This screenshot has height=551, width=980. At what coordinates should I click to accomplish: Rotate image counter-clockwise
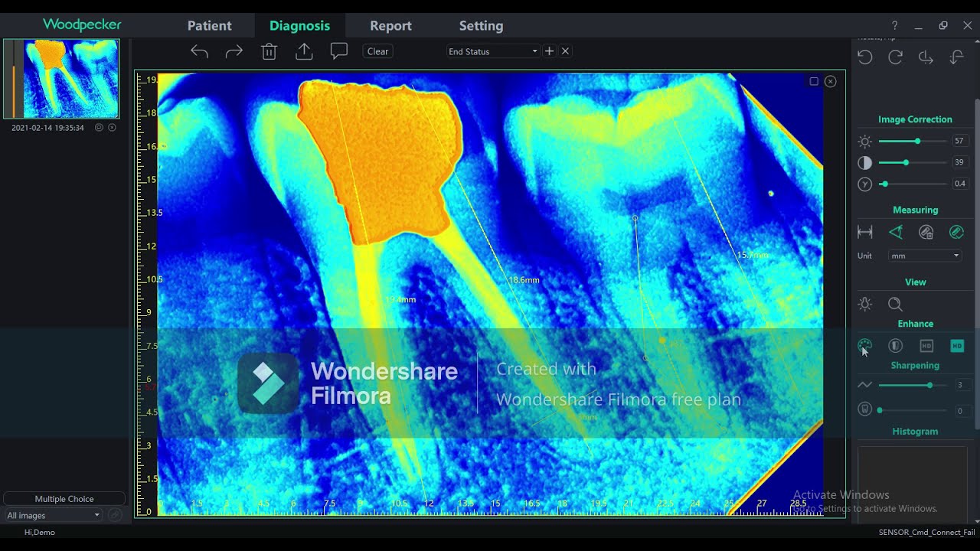[x=865, y=57]
